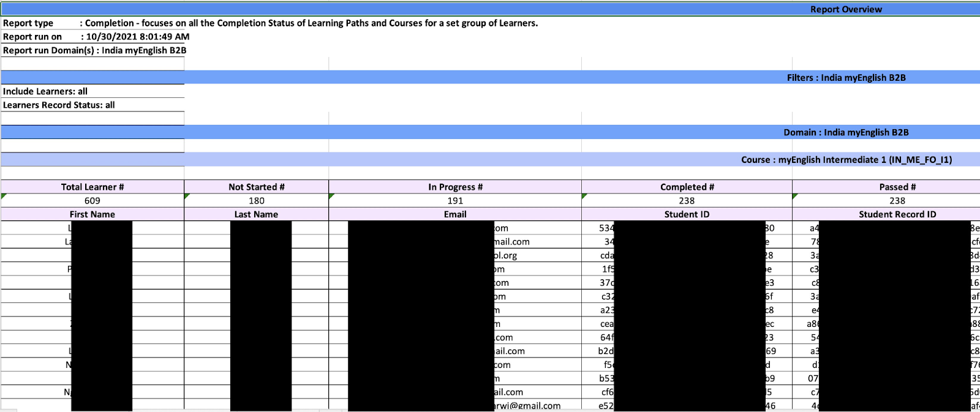Image resolution: width=980 pixels, height=412 pixels.
Task: Click the Student Record ID column header
Action: [886, 214]
